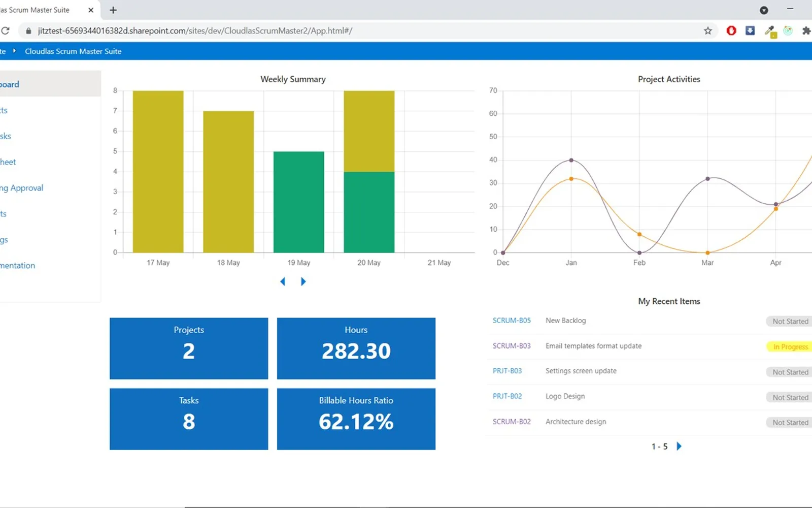Click the Hours tile showing 282.30
Viewport: 812px width, 508px height.
[x=356, y=348]
